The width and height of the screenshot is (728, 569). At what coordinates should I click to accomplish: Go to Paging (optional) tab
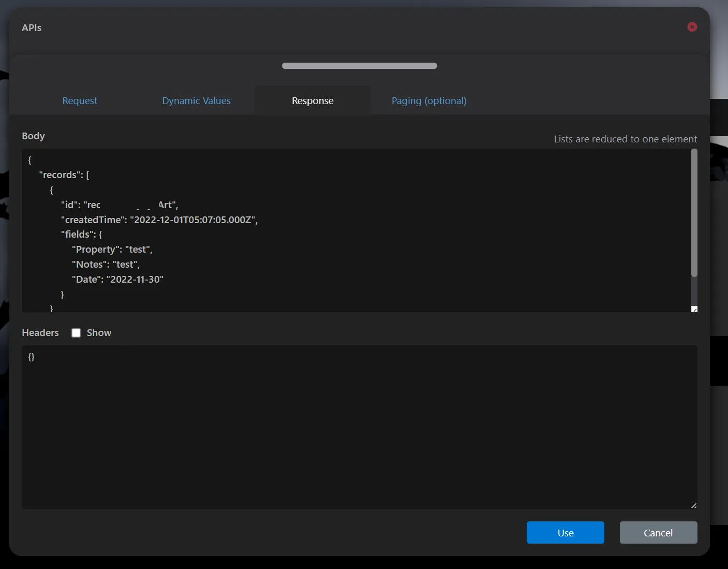[429, 100]
